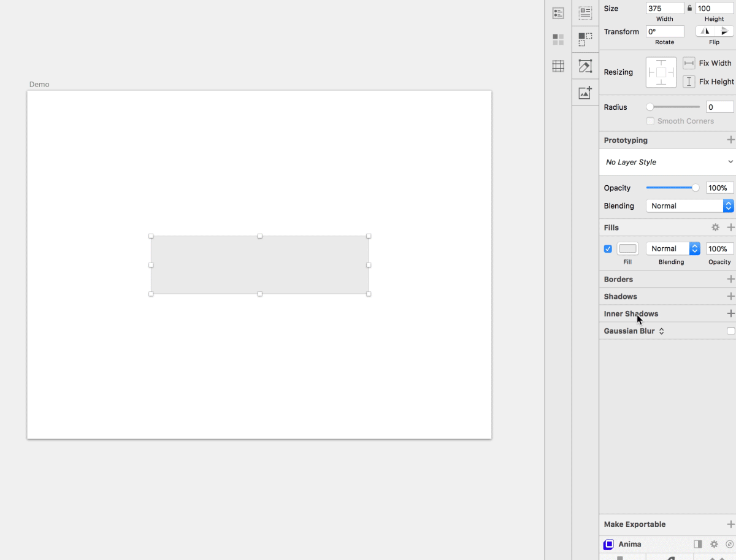The width and height of the screenshot is (736, 560).
Task: Toggle the Fix Height resizing option
Action: tap(689, 82)
